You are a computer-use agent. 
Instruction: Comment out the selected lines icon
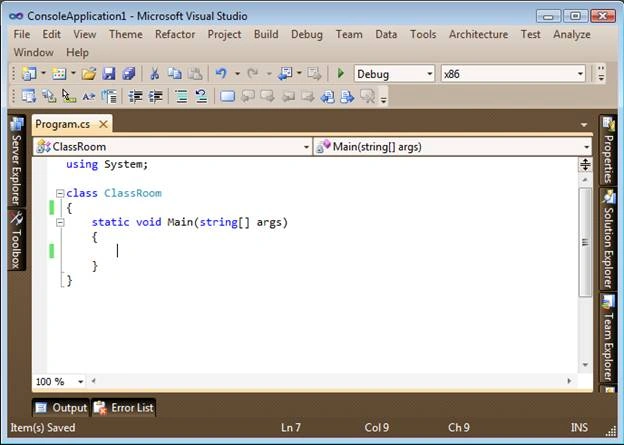click(181, 96)
